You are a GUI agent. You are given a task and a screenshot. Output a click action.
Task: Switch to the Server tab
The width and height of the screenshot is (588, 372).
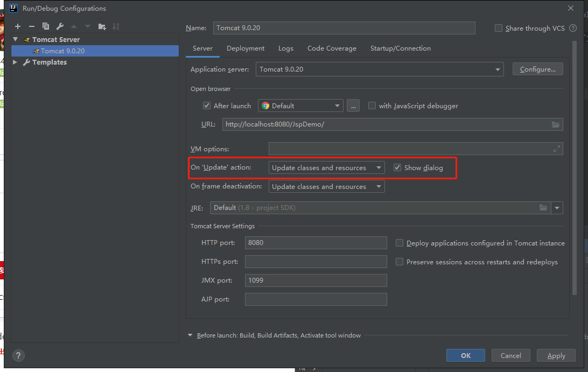[x=202, y=48]
